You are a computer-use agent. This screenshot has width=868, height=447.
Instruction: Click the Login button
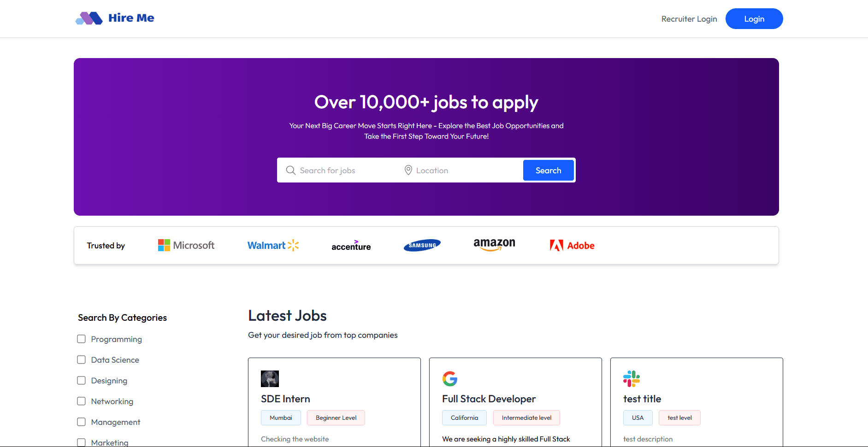tap(754, 18)
